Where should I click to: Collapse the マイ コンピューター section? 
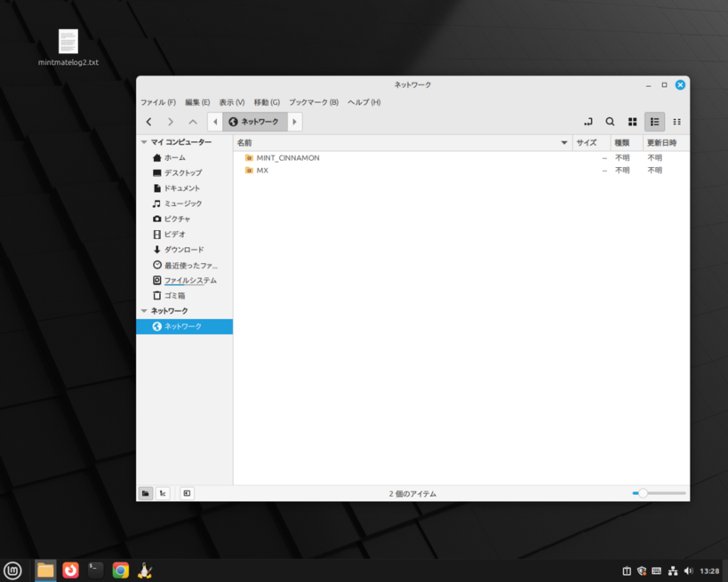coord(144,142)
